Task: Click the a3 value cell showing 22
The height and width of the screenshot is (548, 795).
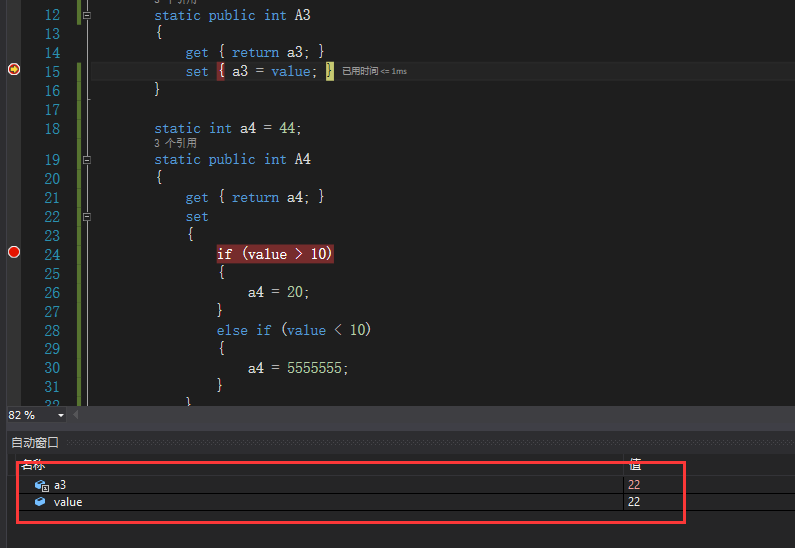Action: pos(634,485)
